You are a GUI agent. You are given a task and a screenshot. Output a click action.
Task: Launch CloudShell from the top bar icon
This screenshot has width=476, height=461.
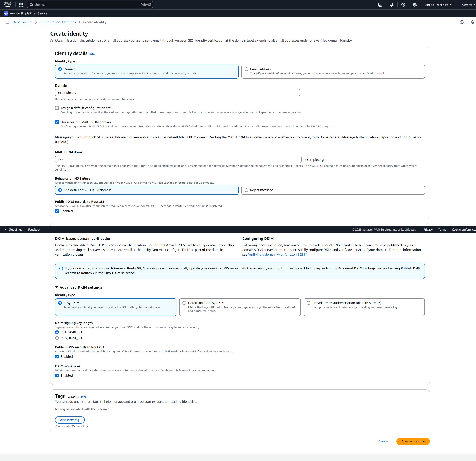click(x=380, y=5)
